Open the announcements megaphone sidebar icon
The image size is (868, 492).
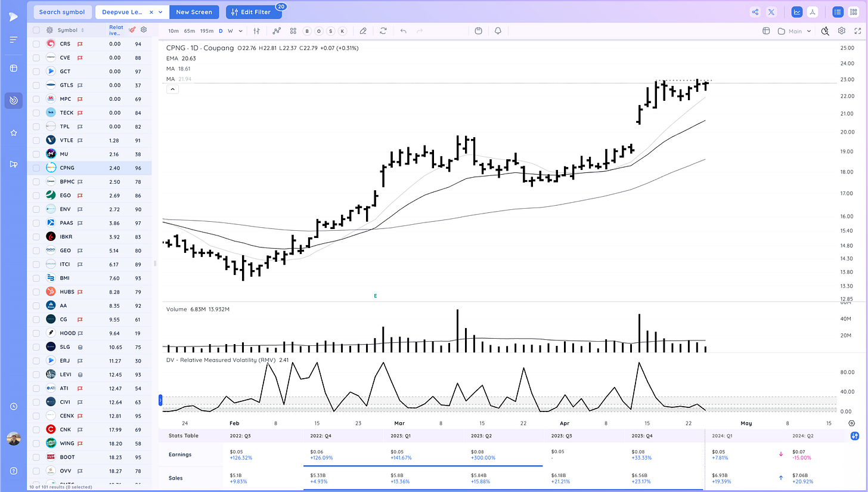(x=13, y=164)
